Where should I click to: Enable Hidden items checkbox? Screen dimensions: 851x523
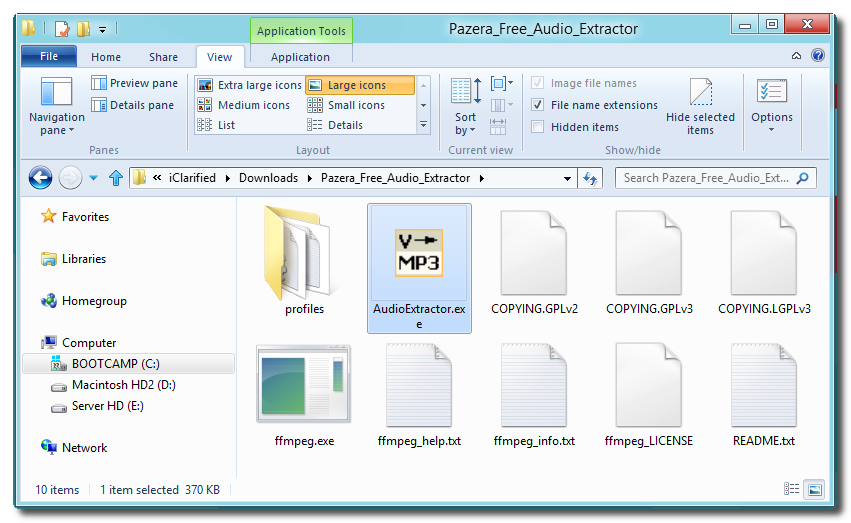(537, 127)
